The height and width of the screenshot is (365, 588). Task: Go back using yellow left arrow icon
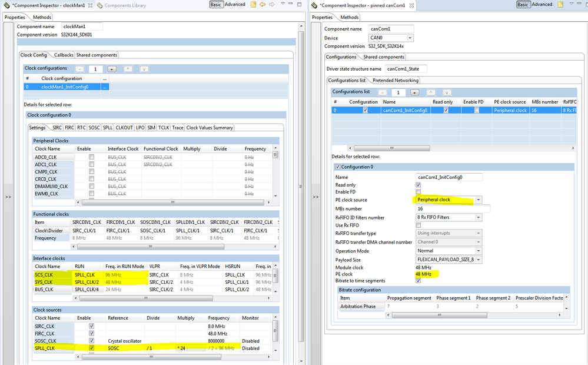click(263, 5)
